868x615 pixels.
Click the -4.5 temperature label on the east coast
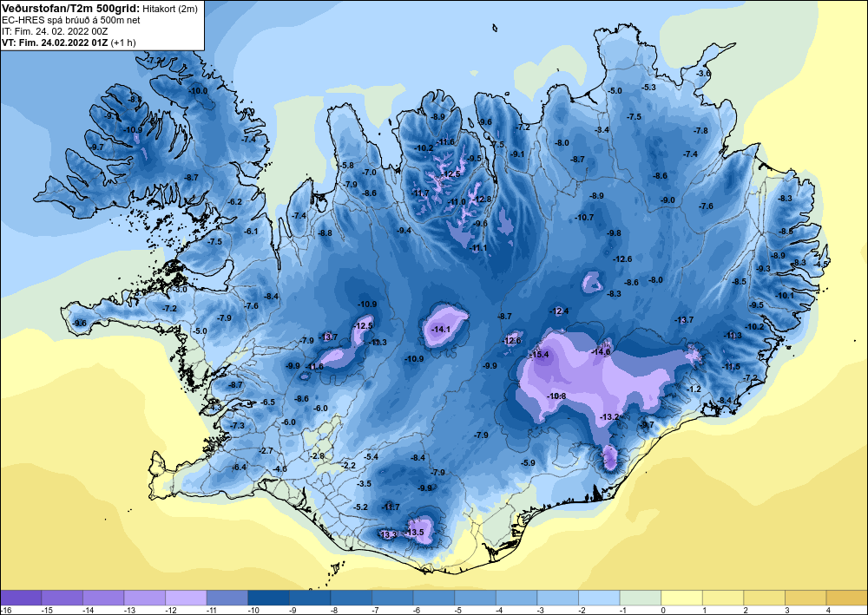pyautogui.click(x=821, y=265)
